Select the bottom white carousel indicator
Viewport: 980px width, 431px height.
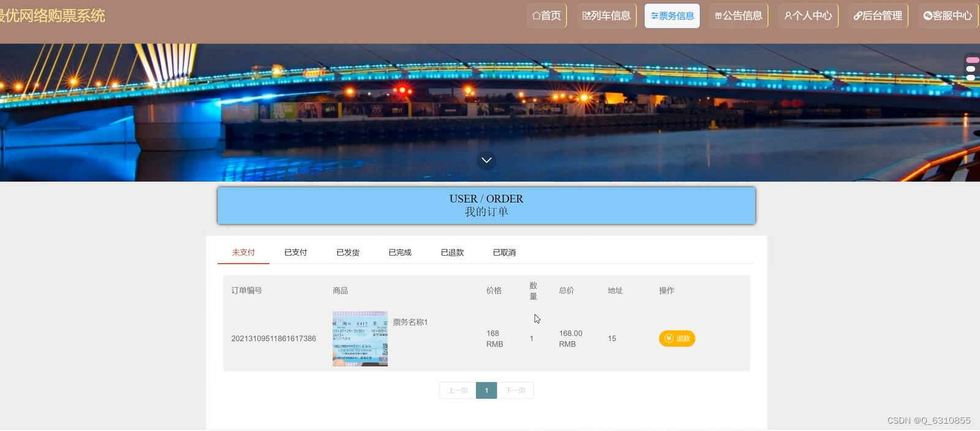tap(971, 77)
